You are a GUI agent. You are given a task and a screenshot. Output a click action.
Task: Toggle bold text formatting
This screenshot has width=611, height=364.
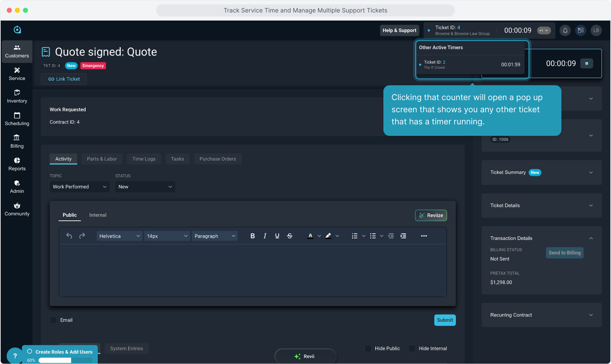(x=253, y=236)
